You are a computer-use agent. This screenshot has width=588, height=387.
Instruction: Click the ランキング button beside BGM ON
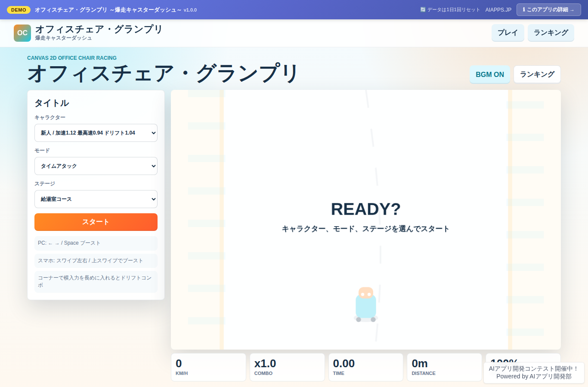537,74
